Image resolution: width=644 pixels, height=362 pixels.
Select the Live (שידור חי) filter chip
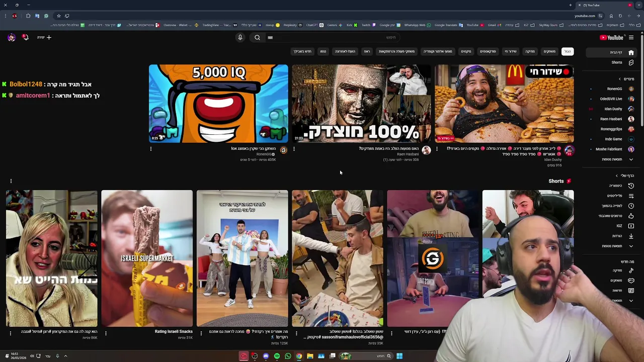(511, 51)
